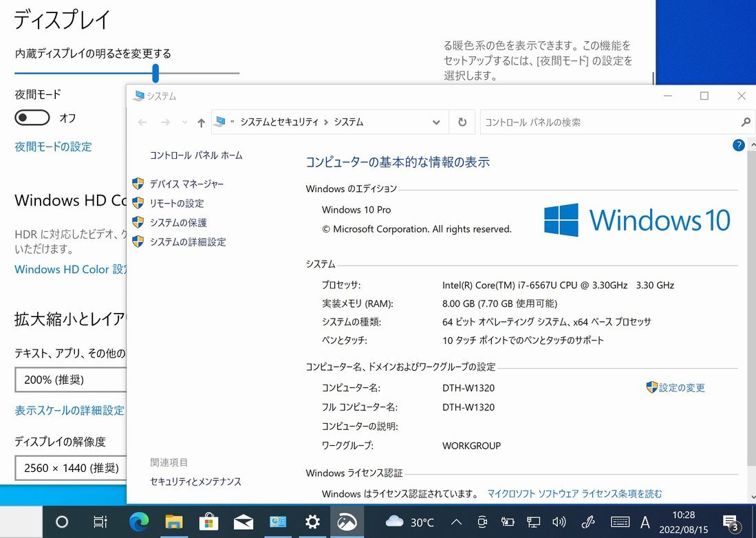Image resolution: width=756 pixels, height=538 pixels.
Task: Launch Microsoft Edge from the taskbar
Action: (139, 521)
